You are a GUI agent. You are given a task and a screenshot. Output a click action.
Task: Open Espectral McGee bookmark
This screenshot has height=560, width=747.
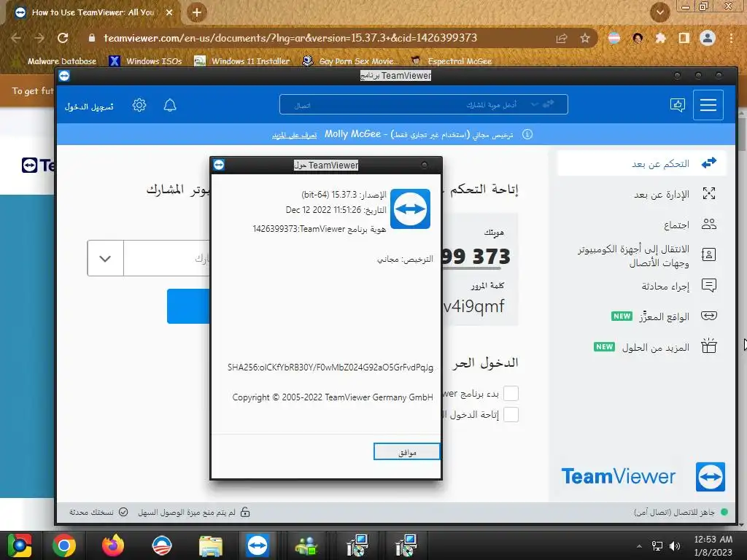451,61
